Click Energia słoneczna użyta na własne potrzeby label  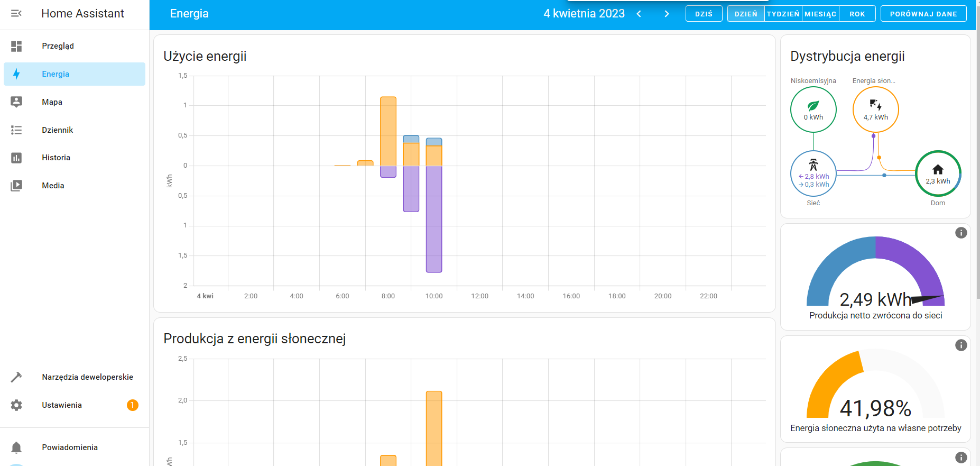[x=876, y=428]
